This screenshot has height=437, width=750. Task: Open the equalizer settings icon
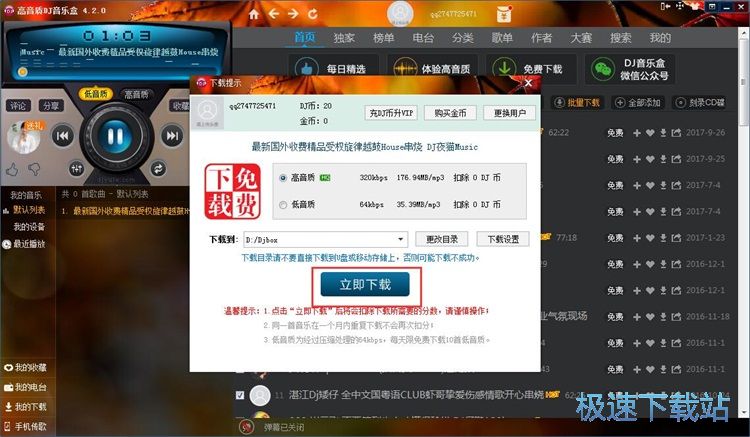(77, 168)
